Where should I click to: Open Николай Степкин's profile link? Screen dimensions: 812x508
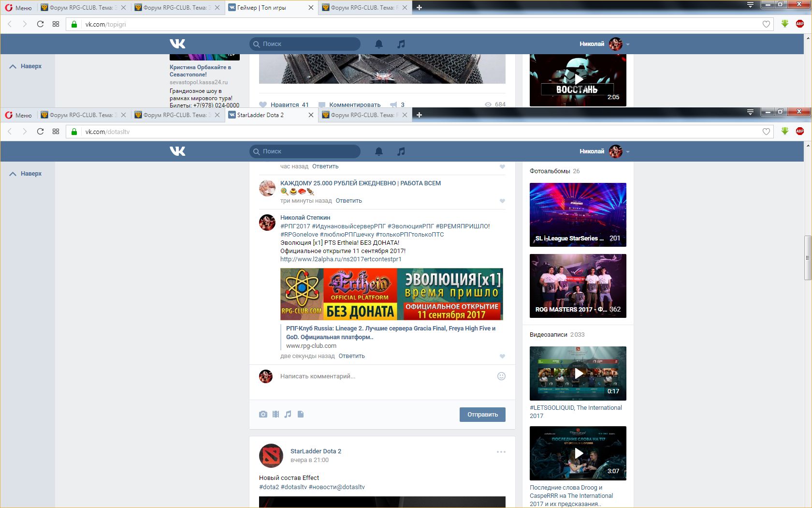click(305, 218)
